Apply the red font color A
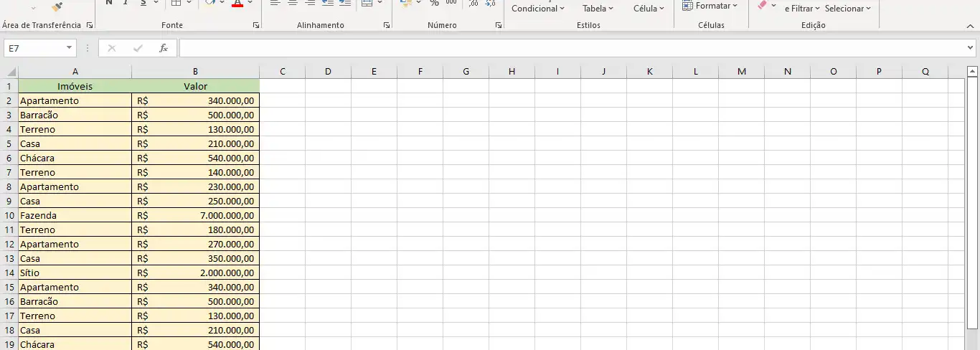This screenshot has height=350, width=980. click(x=238, y=3)
